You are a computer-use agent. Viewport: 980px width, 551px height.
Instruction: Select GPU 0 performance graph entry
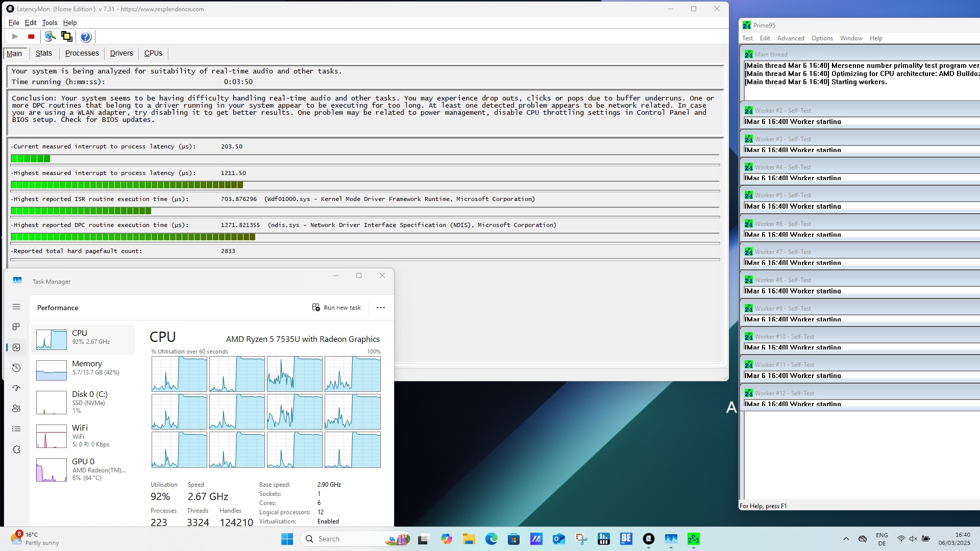83,469
